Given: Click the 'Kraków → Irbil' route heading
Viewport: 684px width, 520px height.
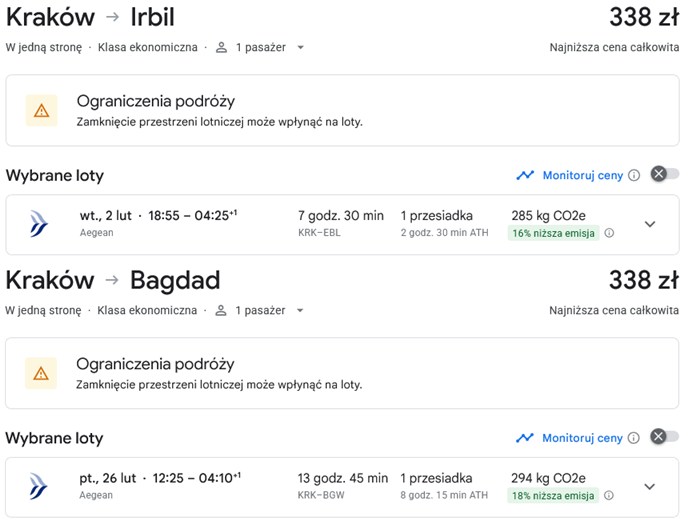Looking at the screenshot, I should [x=90, y=17].
